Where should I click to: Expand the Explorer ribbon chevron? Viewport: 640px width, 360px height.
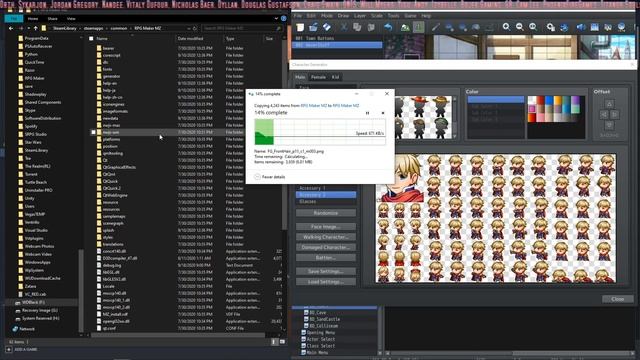276,18
